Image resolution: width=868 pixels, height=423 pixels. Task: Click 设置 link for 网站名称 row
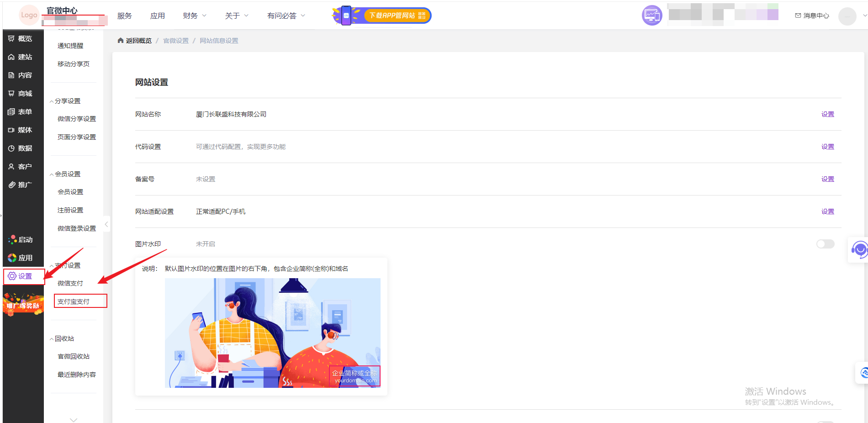click(x=828, y=114)
